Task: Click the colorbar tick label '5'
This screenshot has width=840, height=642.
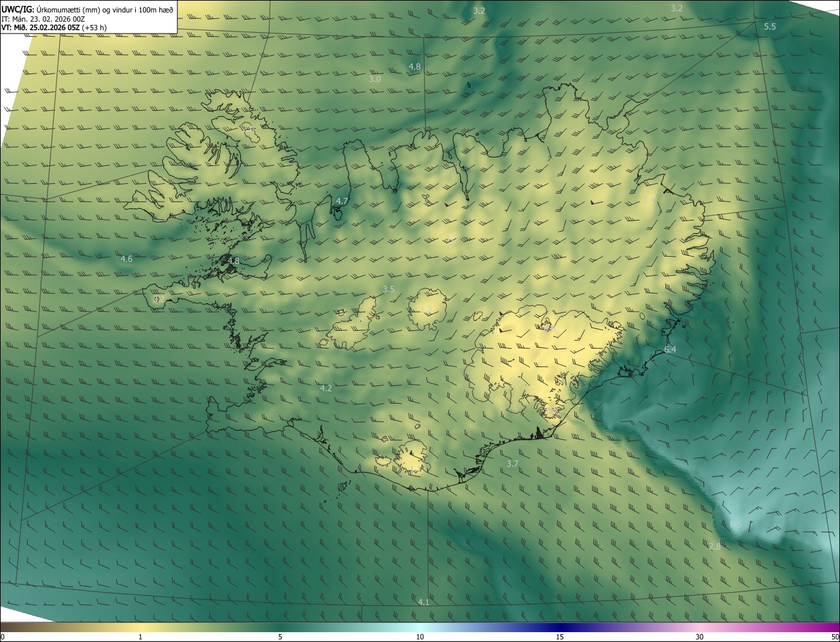Action: pyautogui.click(x=280, y=637)
